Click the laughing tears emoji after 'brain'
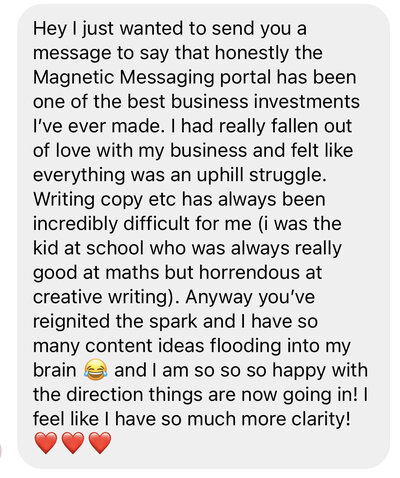400x478 pixels. (96, 370)
